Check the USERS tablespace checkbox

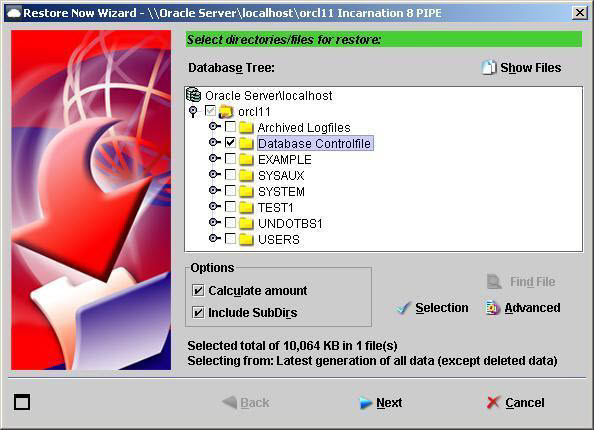click(x=230, y=238)
